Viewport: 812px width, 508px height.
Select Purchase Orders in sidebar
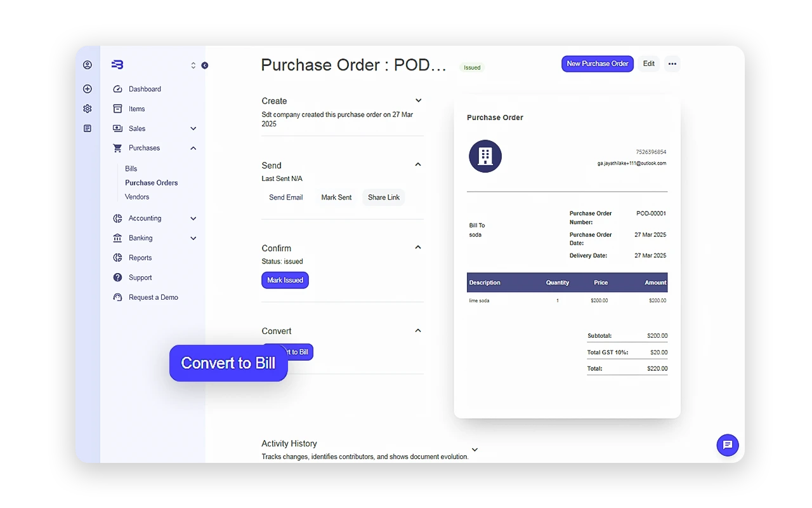tap(152, 183)
